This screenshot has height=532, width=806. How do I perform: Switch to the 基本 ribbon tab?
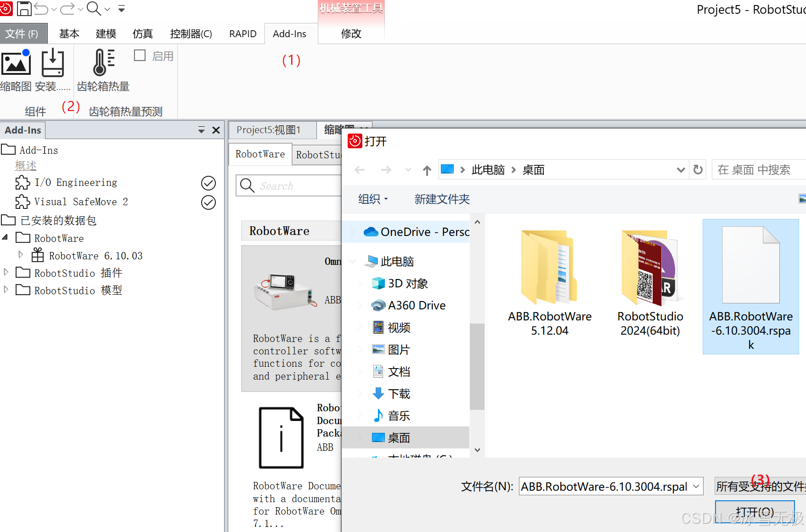pos(69,34)
